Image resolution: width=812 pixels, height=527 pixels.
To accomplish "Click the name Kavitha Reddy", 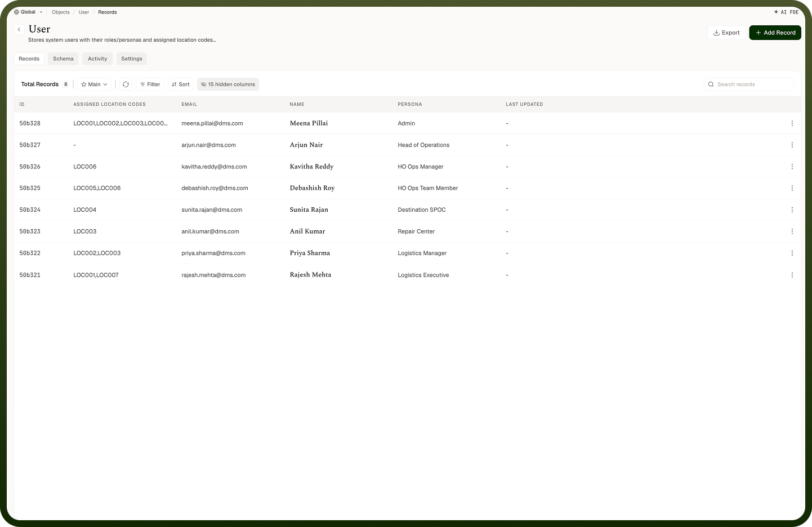I will 311,167.
